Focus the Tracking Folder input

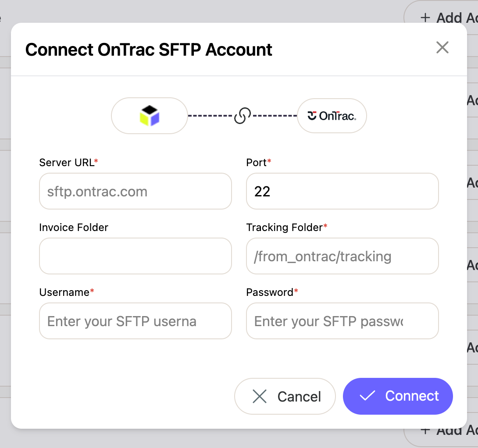[342, 256]
